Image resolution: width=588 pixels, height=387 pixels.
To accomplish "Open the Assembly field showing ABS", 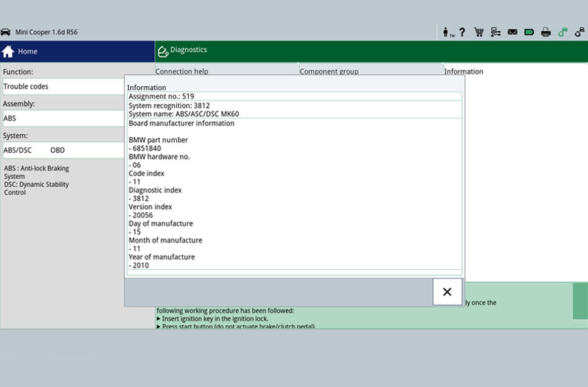I will 62,118.
